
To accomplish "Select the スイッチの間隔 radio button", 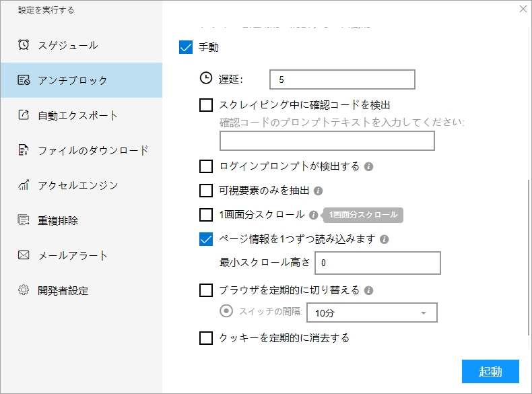I will 227,311.
